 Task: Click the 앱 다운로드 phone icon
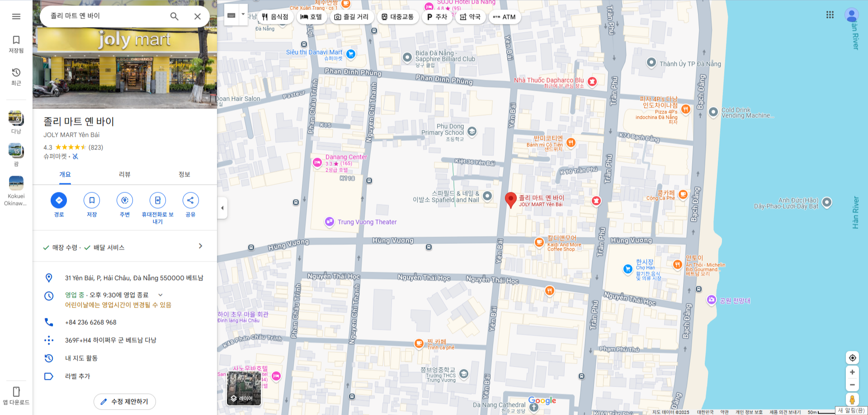pyautogui.click(x=16, y=392)
